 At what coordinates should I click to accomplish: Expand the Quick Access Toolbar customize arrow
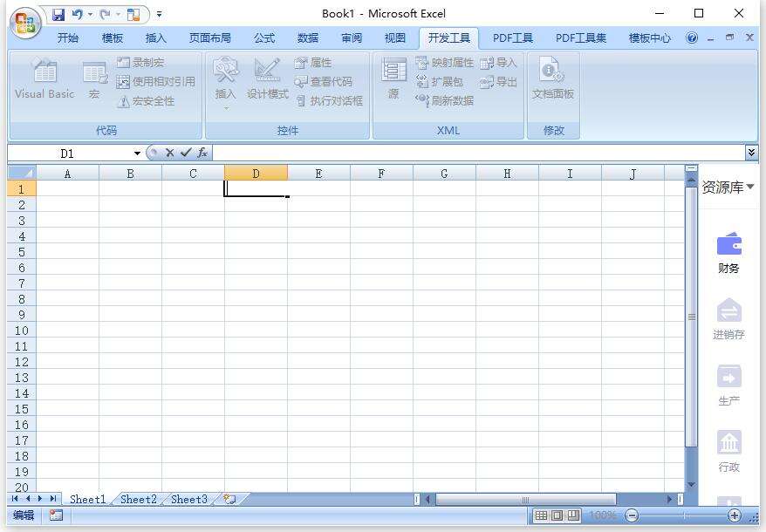coord(160,15)
